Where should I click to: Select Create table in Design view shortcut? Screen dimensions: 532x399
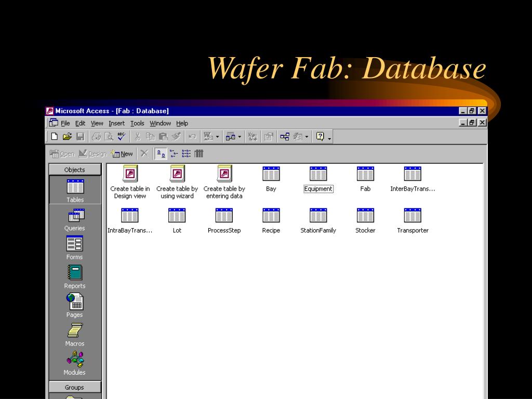(x=130, y=182)
